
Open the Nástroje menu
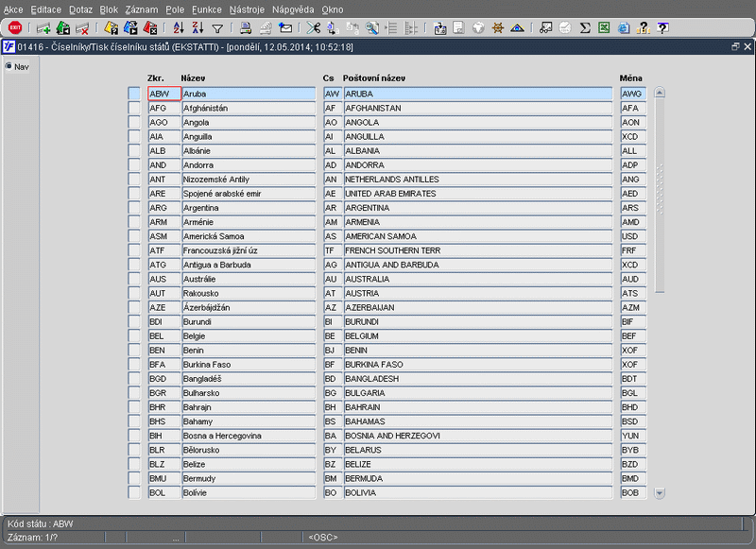pyautogui.click(x=247, y=9)
